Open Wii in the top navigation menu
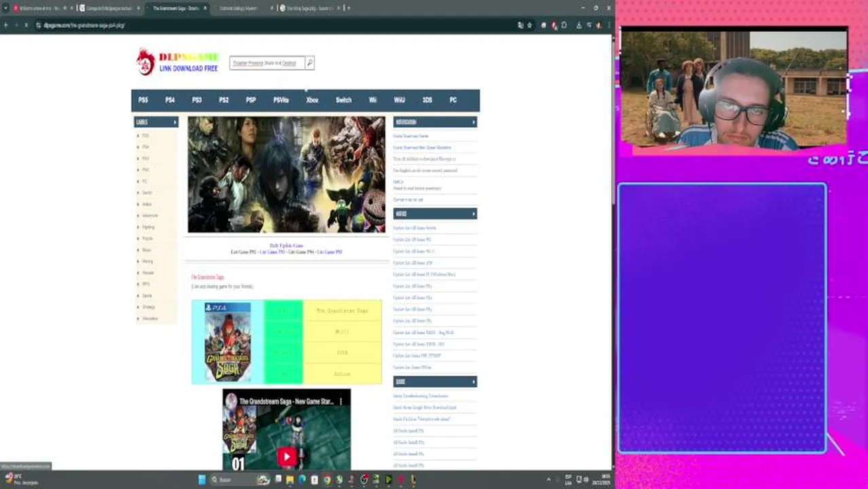868x489 pixels. tap(373, 100)
